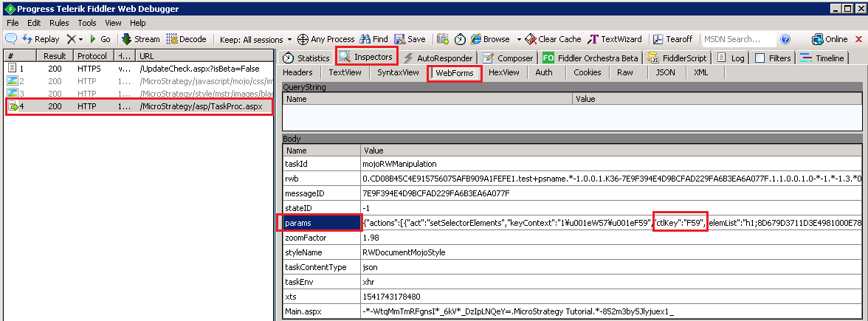Select the Cookies inspector tab
This screenshot has width=868, height=321.
[587, 72]
